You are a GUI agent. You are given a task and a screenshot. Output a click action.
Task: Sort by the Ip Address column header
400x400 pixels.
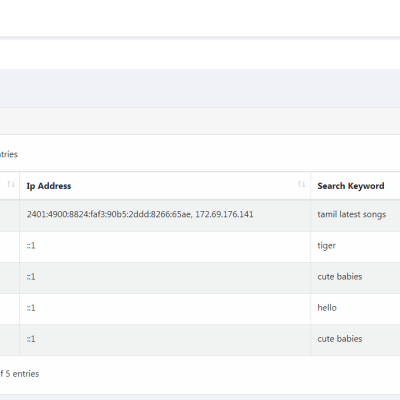[49, 186]
